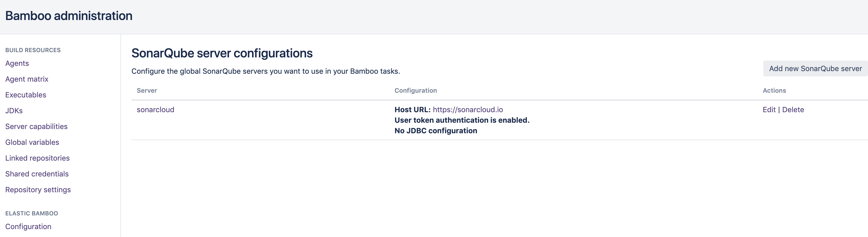
Task: View Linked repositories
Action: point(37,159)
